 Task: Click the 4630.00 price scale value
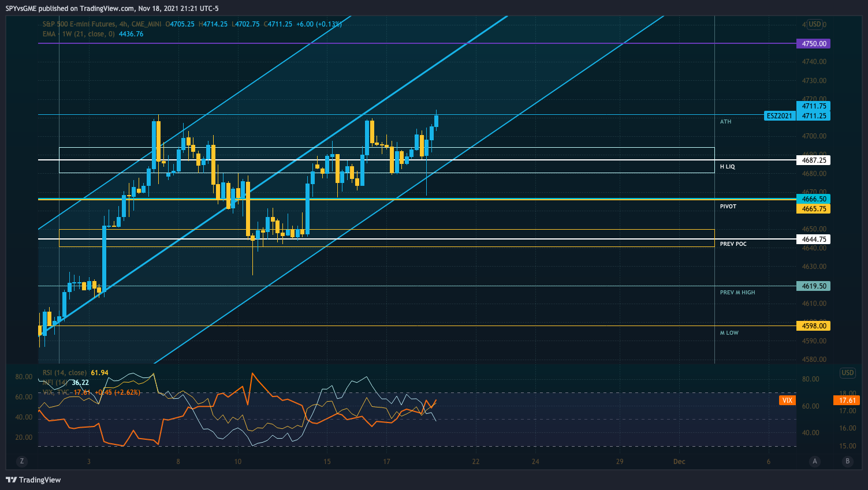pyautogui.click(x=814, y=267)
